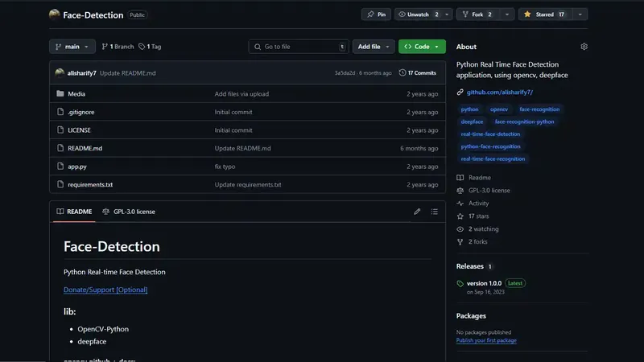
Task: Click the link chain icon beside github.com URL
Action: point(460,92)
